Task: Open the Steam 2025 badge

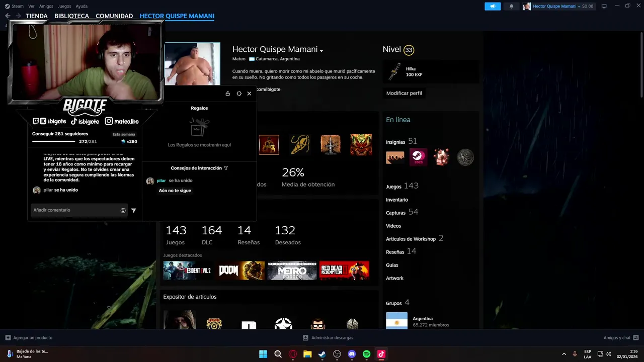Action: [x=418, y=157]
